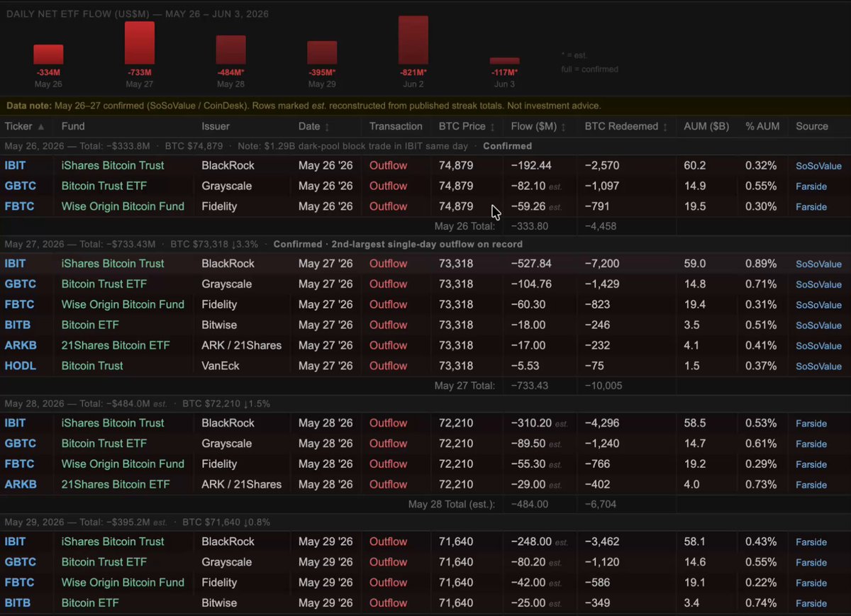
Task: Click the AUM ($B) column header
Action: pyautogui.click(x=706, y=126)
